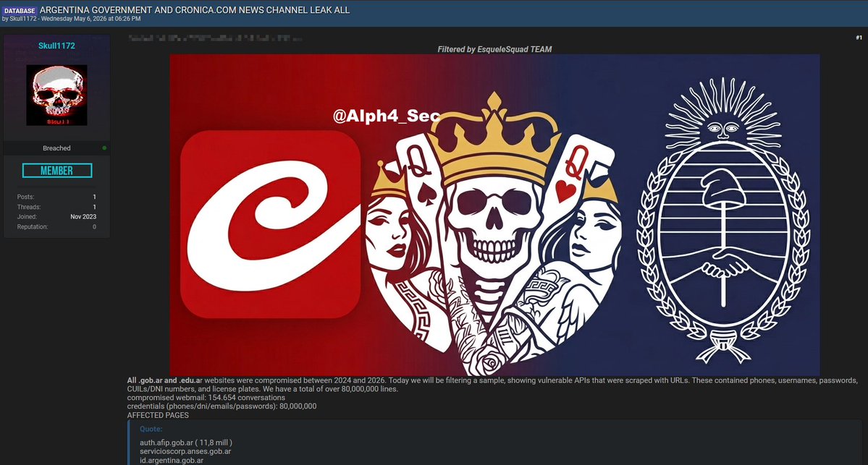Click the All .gob.ar and .edu.ar bold text
This screenshot has height=465, width=868.
click(165, 380)
